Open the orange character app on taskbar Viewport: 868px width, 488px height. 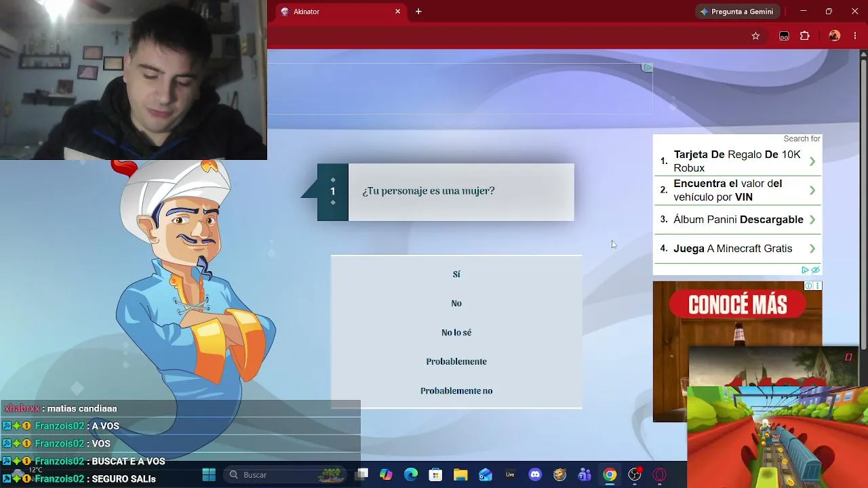pos(559,475)
